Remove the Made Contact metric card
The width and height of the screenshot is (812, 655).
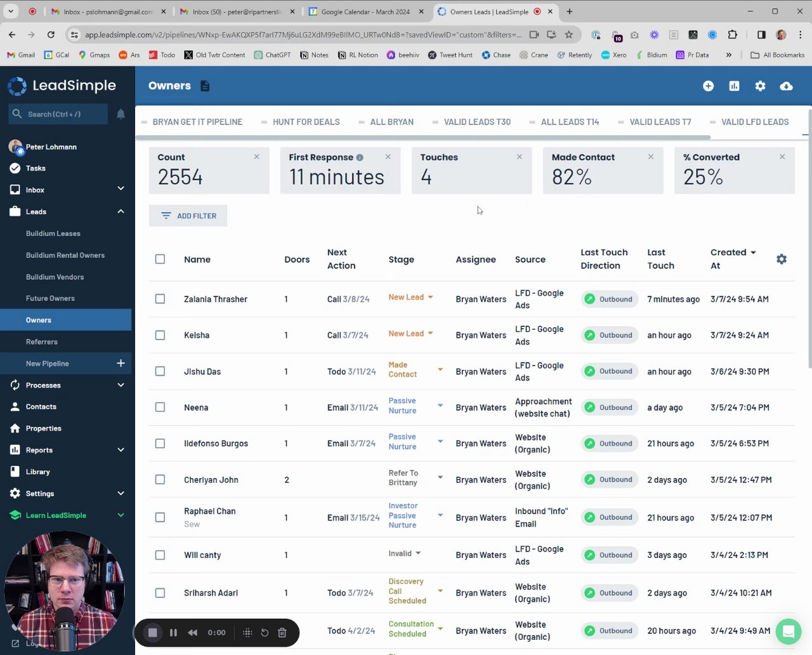click(651, 157)
